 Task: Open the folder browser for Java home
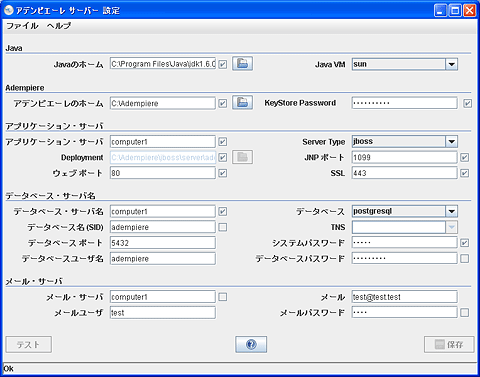tap(242, 64)
